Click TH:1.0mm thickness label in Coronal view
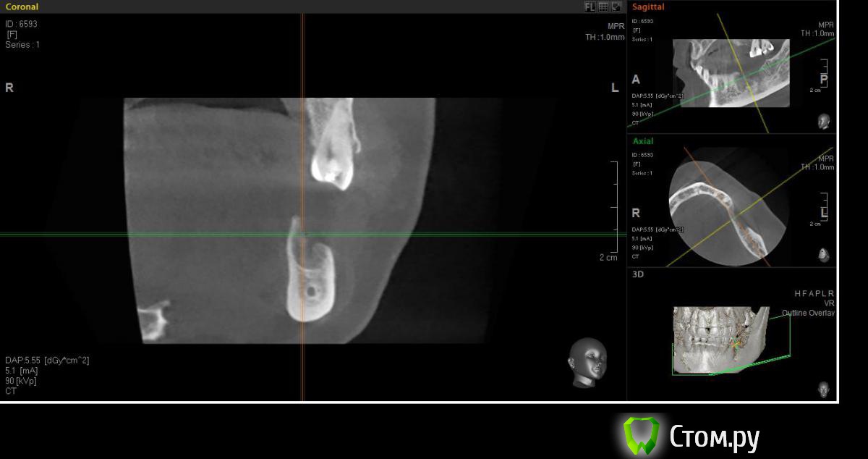Image resolution: width=868 pixels, height=459 pixels. 605,37
